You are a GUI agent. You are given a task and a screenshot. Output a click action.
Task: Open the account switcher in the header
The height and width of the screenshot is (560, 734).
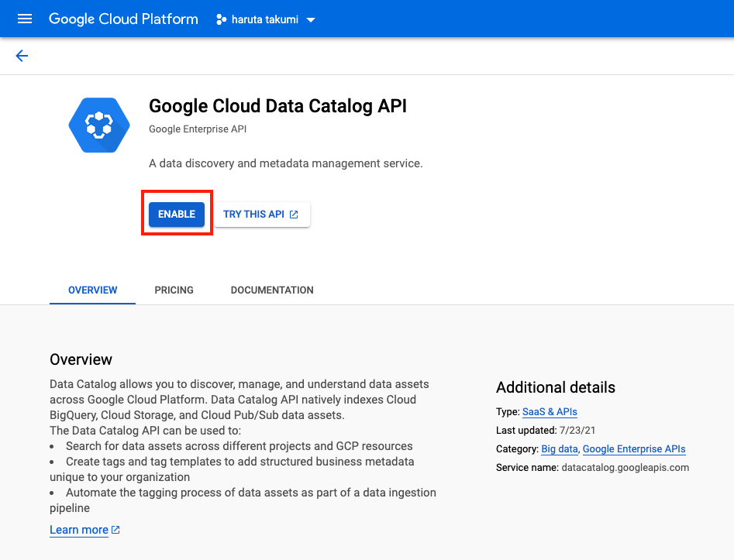[x=266, y=19]
